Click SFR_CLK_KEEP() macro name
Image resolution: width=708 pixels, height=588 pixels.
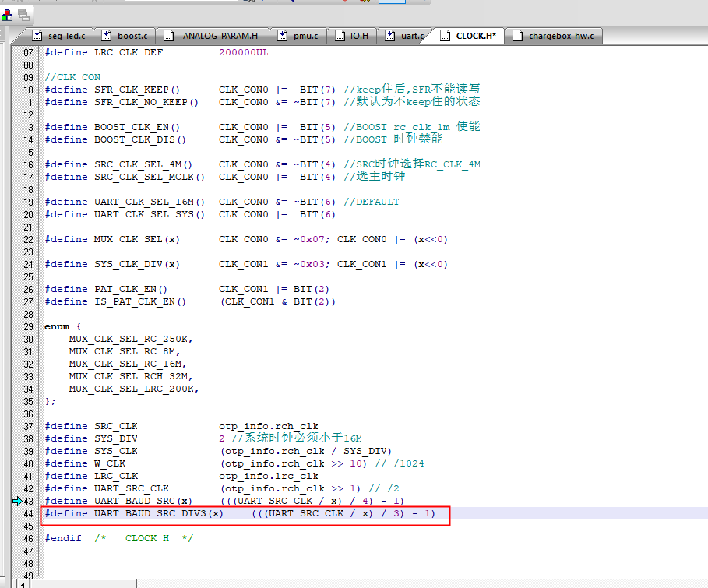point(137,90)
